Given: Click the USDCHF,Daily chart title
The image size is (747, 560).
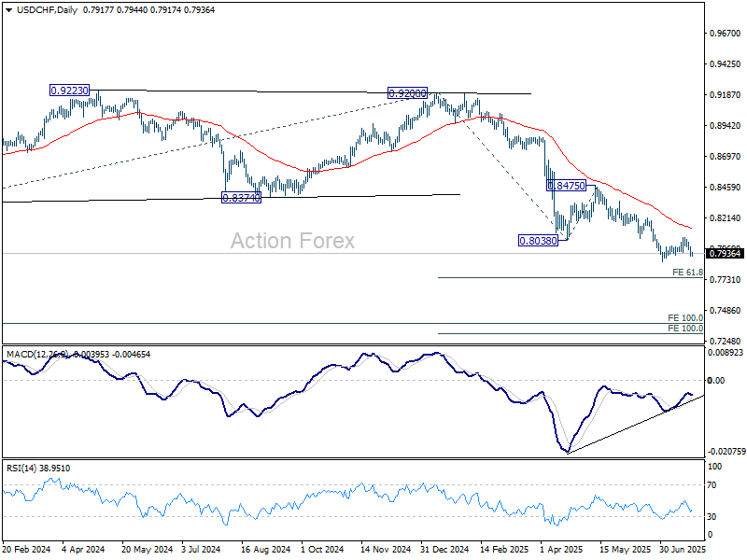Looking at the screenshot, I should 48,10.
